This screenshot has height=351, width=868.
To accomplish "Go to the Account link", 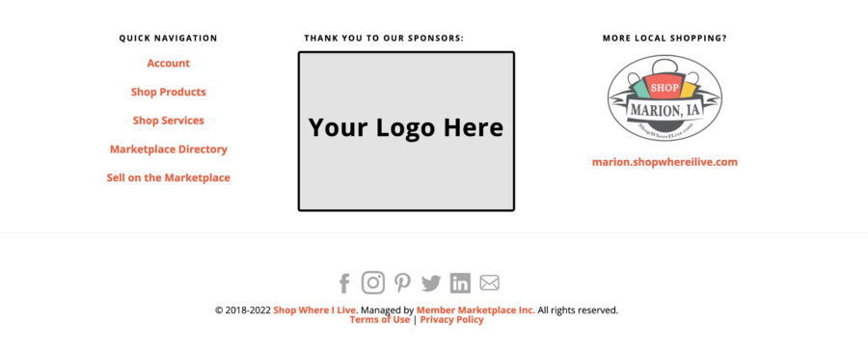I will [x=168, y=63].
